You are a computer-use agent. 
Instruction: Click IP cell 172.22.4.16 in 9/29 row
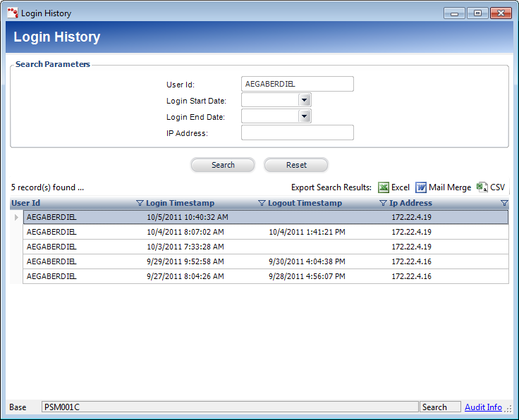(x=411, y=261)
